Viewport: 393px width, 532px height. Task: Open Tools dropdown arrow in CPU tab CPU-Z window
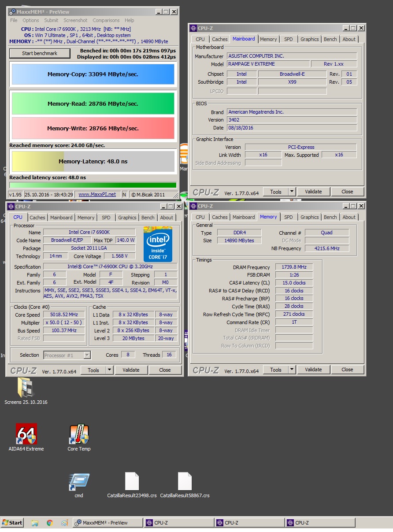point(109,370)
